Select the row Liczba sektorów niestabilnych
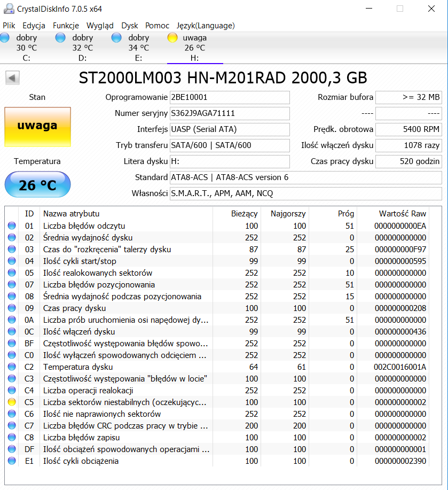Image resolution: width=448 pixels, height=490 pixels. pos(217,402)
